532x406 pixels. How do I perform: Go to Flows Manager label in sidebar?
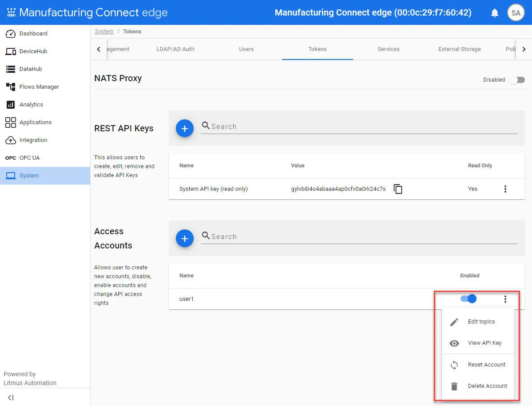click(39, 87)
